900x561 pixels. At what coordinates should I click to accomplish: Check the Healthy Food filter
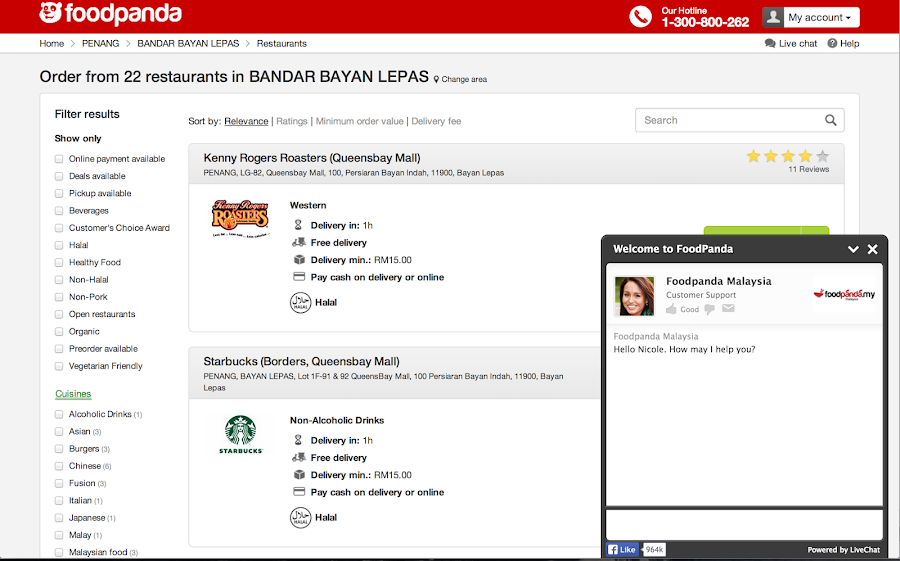(x=59, y=262)
